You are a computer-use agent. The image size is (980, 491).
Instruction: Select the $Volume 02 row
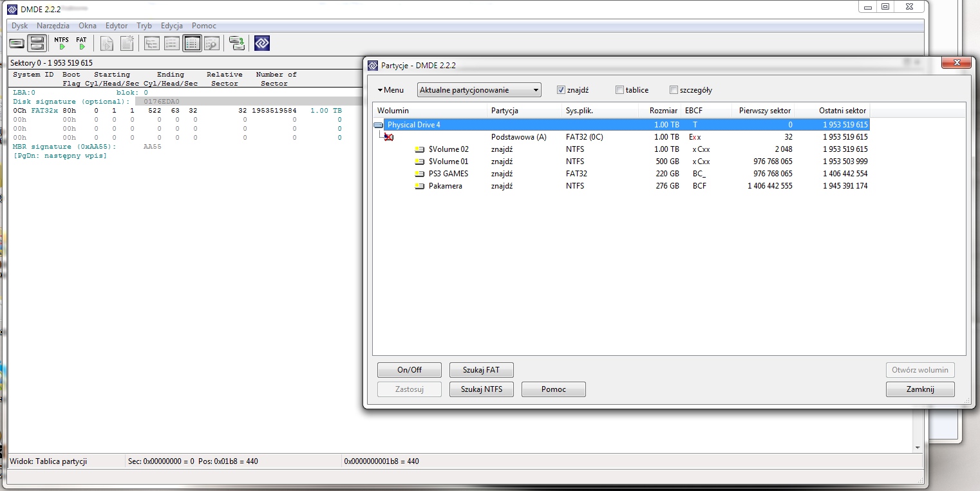click(x=621, y=149)
